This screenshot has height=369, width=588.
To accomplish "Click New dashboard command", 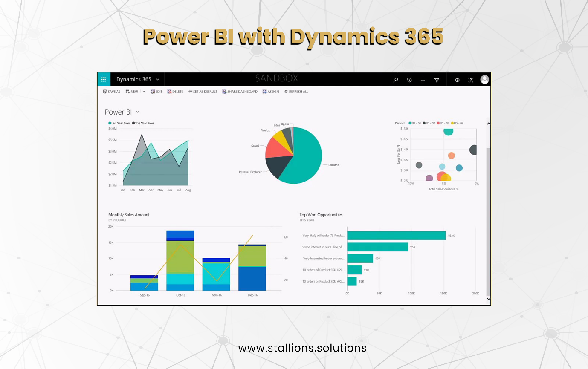I will [132, 92].
